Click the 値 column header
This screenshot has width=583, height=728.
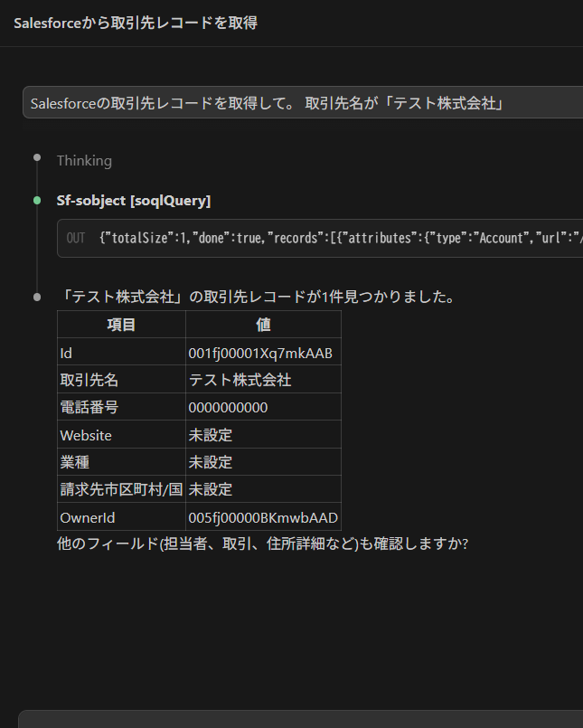[263, 324]
